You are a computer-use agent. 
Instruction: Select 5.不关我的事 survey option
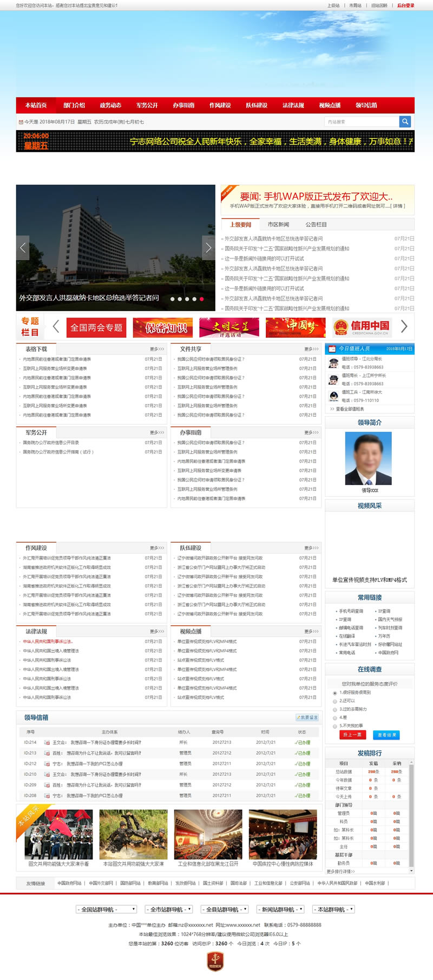[335, 726]
